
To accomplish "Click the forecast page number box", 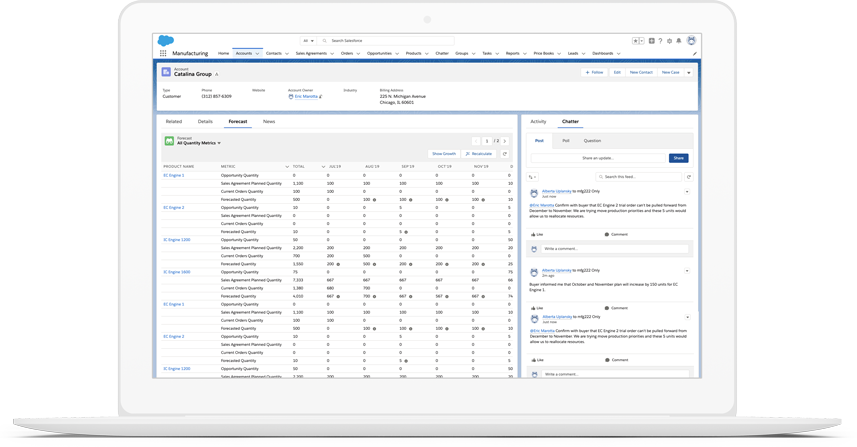I will coord(486,141).
